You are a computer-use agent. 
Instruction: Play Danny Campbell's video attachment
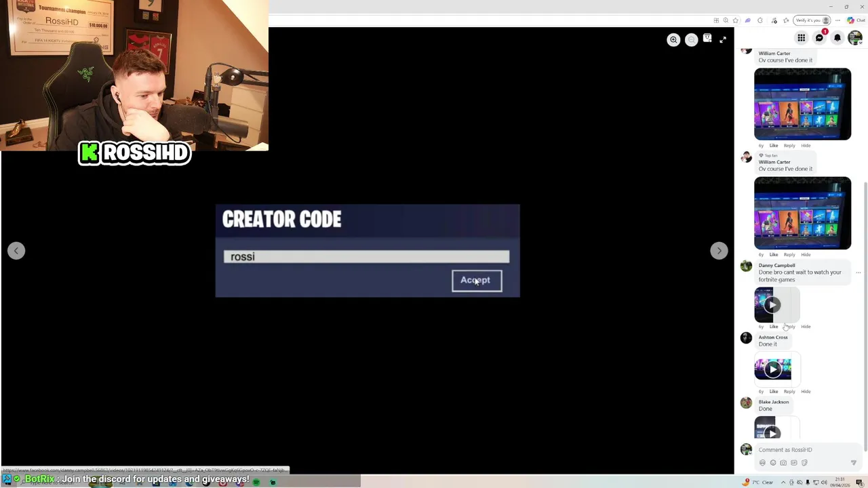pyautogui.click(x=772, y=304)
